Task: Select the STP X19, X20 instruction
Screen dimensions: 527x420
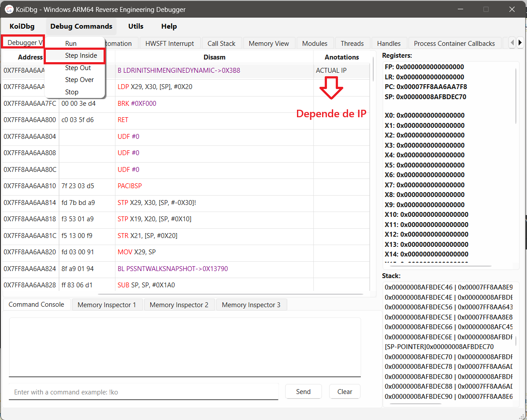Action: pos(186,219)
